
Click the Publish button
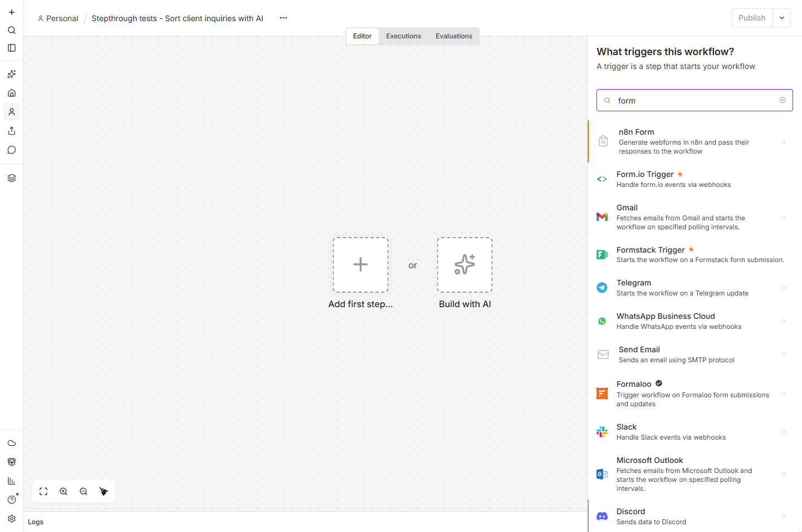752,18
